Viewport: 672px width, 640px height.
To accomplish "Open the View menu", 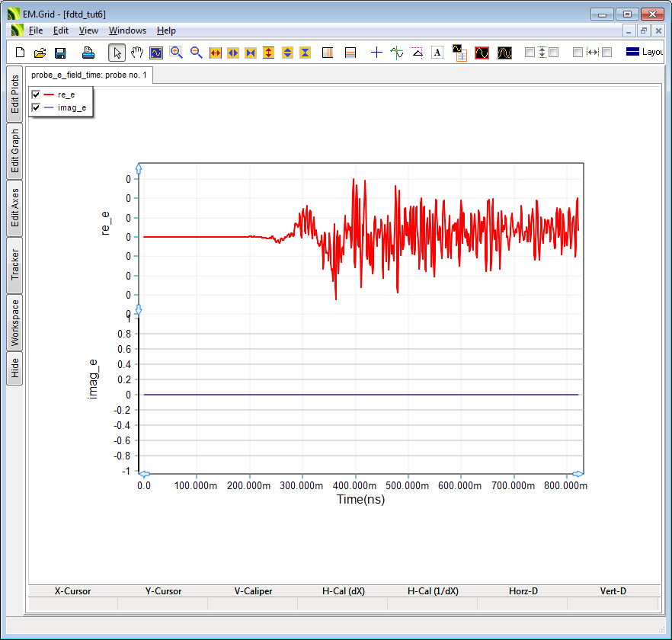I will pos(88,30).
